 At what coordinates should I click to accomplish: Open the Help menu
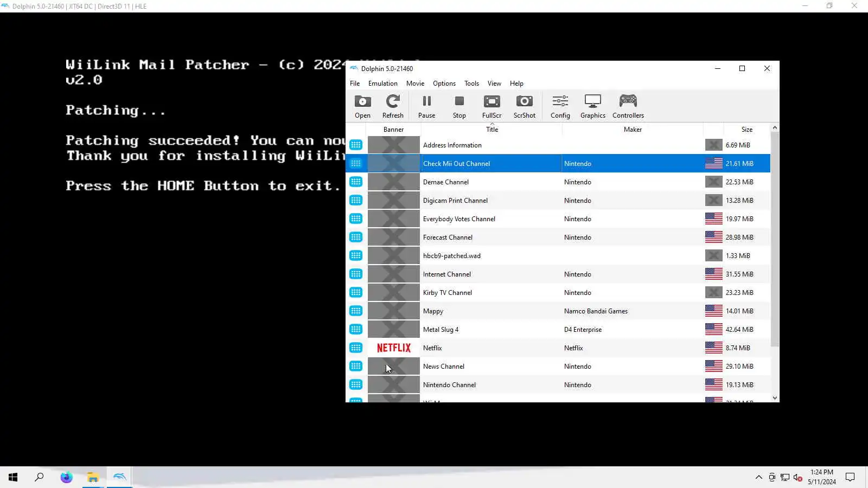tap(516, 84)
